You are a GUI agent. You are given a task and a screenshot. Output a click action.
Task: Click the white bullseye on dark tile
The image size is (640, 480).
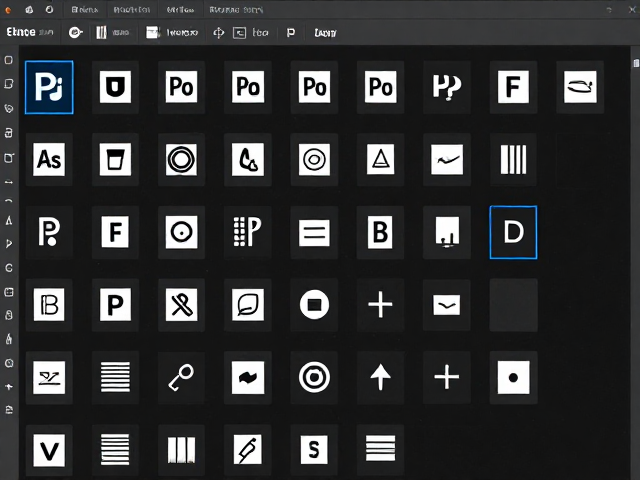(314, 378)
